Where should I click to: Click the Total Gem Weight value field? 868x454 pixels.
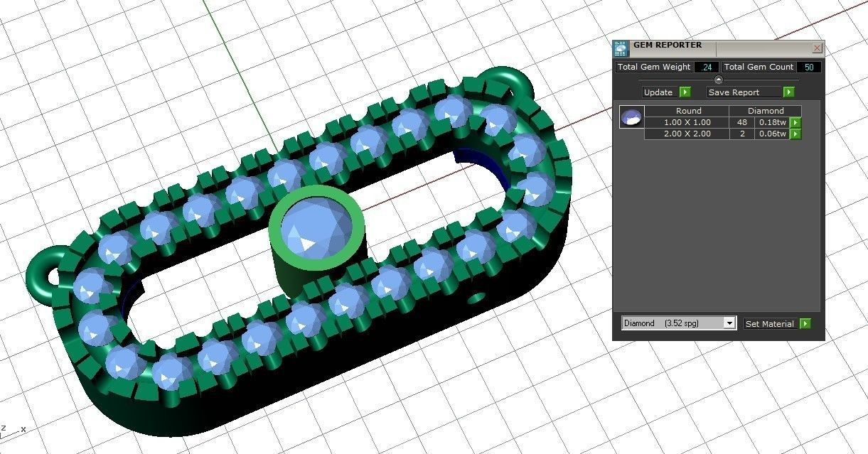(707, 67)
